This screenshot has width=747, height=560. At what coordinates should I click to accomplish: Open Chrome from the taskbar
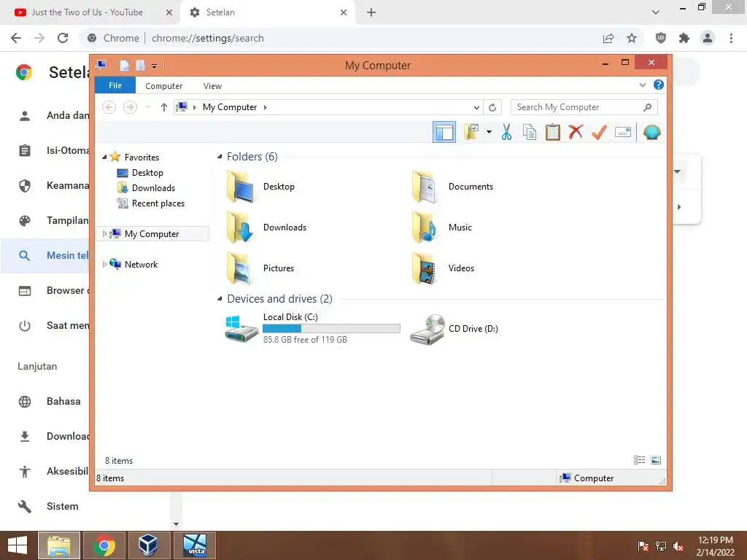(x=104, y=545)
